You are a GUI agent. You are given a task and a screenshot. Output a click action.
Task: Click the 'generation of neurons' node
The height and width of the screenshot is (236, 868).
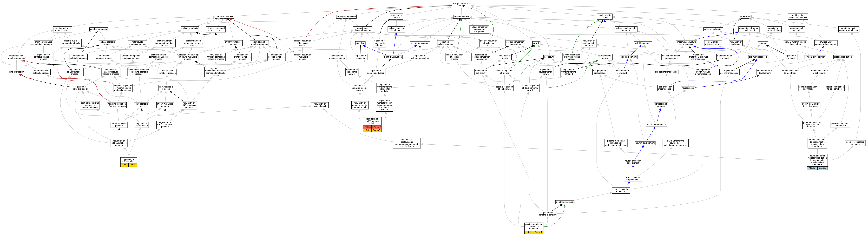(x=661, y=105)
